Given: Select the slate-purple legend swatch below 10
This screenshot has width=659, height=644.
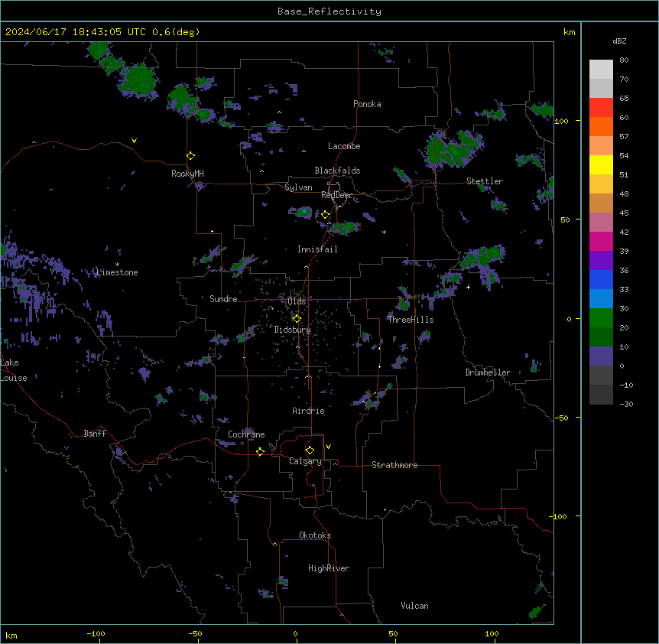Looking at the screenshot, I should [601, 356].
